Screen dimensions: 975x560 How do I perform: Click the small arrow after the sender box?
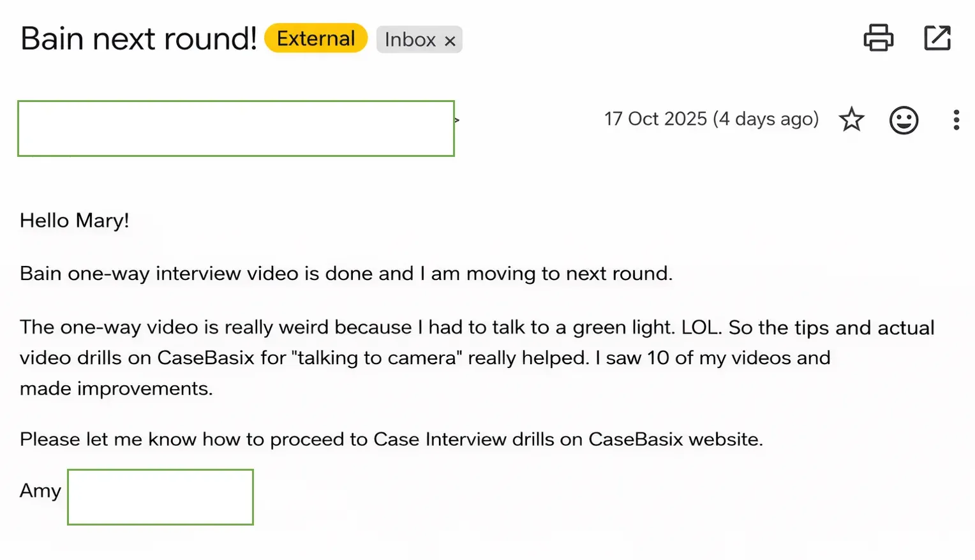tap(457, 120)
